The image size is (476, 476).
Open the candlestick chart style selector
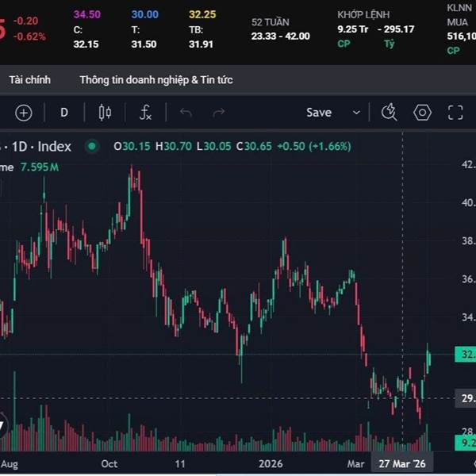point(105,113)
